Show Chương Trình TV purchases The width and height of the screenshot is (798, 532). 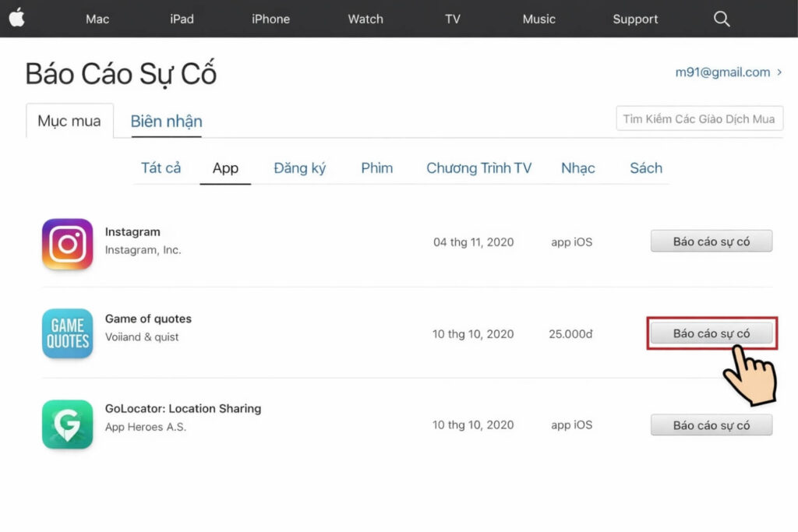click(478, 167)
